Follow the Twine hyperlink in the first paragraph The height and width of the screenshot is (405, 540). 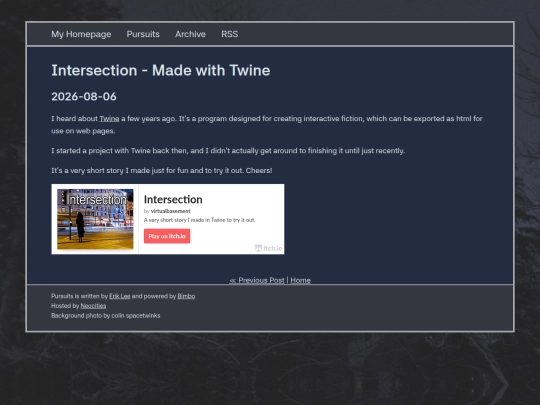pos(109,119)
